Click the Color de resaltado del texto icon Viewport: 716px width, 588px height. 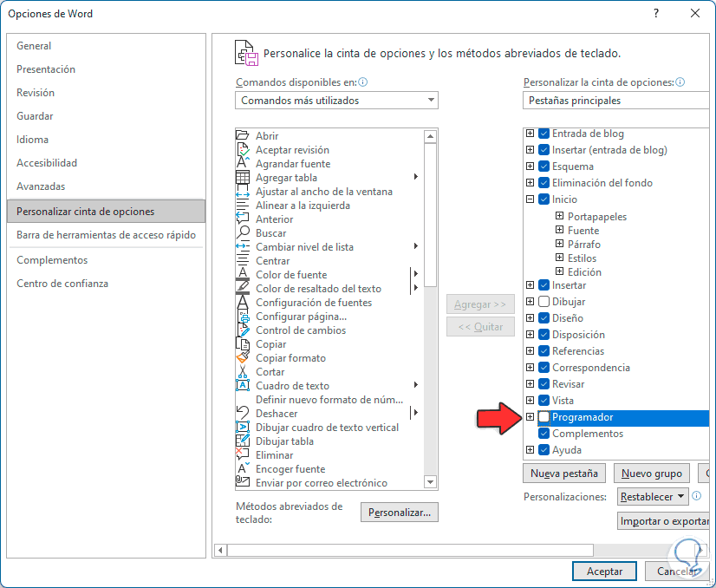[243, 288]
